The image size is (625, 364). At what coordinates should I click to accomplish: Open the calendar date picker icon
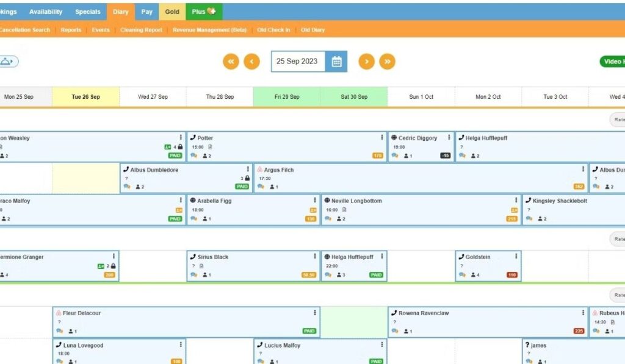[x=336, y=62]
